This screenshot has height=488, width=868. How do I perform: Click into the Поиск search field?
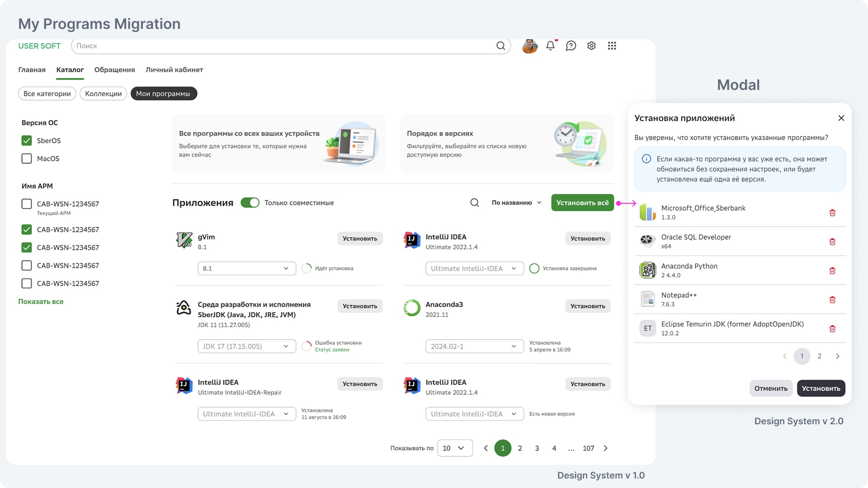(280, 46)
